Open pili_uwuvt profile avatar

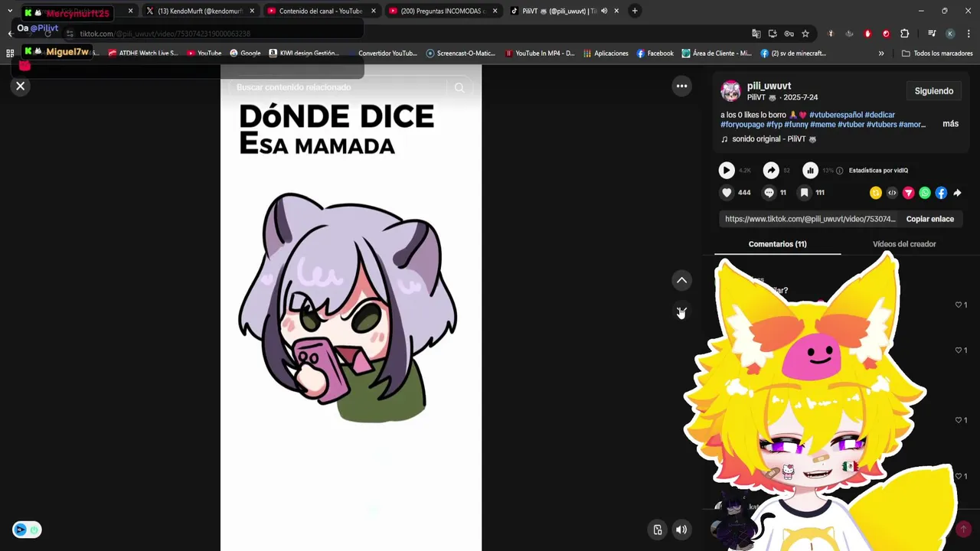731,91
